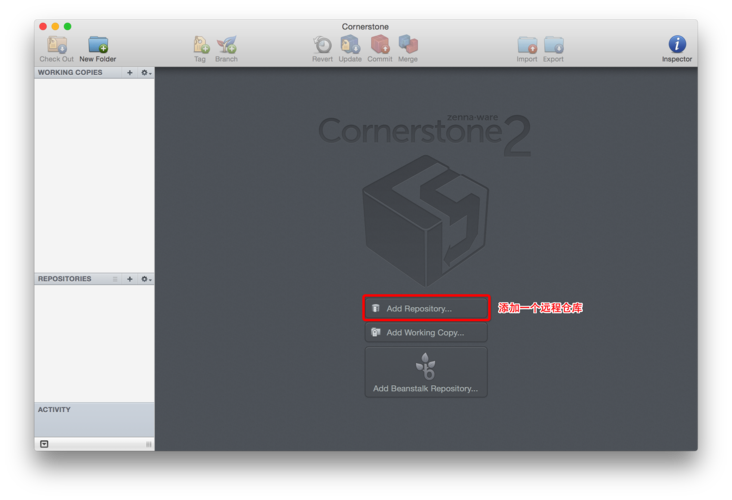Select the Merge toolbar icon

point(408,45)
